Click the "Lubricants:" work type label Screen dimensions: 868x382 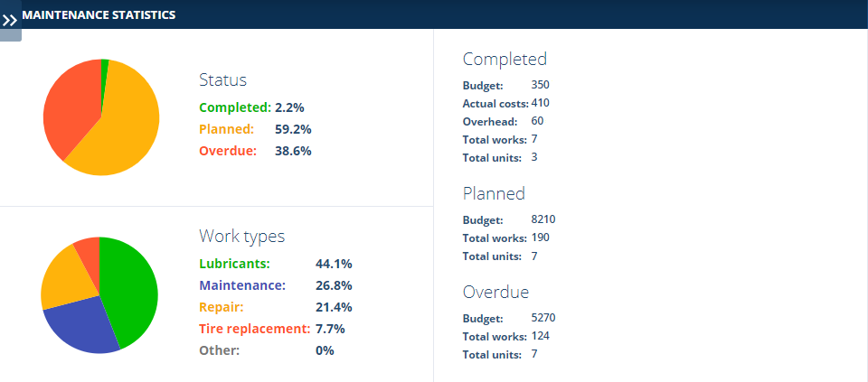pyautogui.click(x=234, y=264)
